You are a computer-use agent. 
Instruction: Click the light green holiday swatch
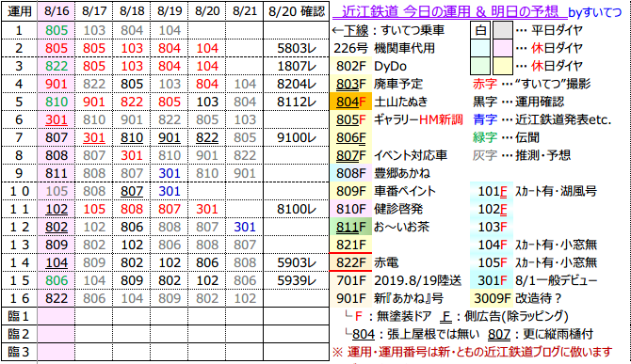tap(480, 66)
